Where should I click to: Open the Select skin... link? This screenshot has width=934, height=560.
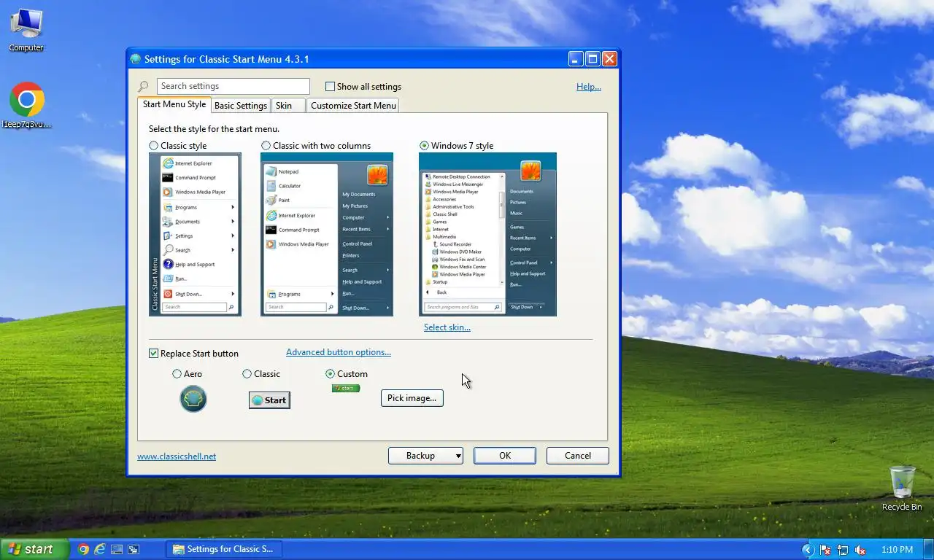[x=447, y=327]
